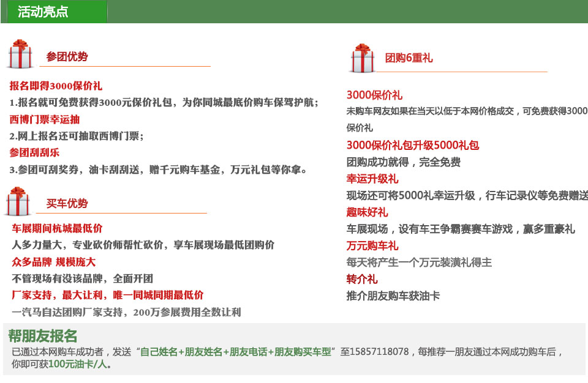The height and width of the screenshot is (383, 588).
Task: Click the green text 自己姓名+朋友姓名+朋友电话+朋友购买车型
Action: tap(235, 352)
